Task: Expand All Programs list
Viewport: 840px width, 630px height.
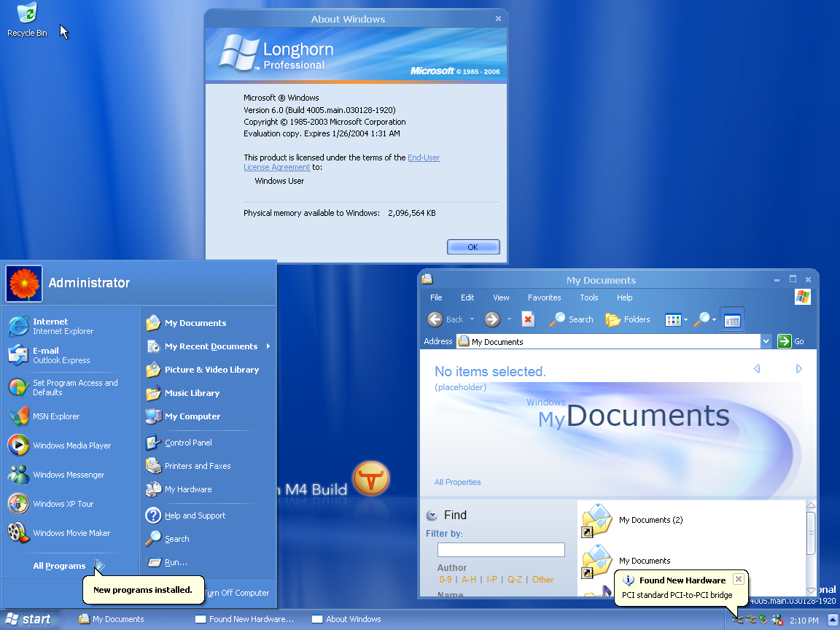Action: point(68,566)
